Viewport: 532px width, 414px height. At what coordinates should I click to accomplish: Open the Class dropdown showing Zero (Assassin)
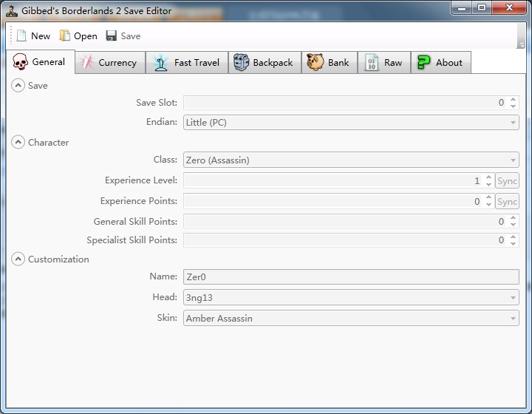click(x=351, y=160)
